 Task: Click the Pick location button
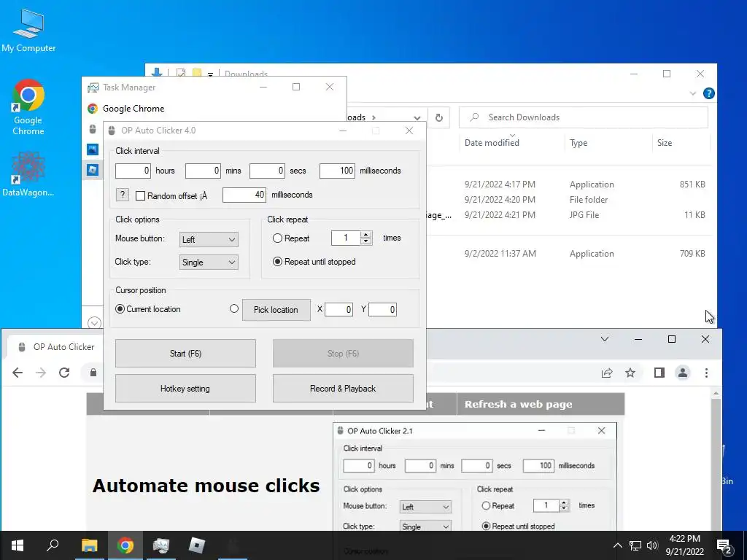[276, 309]
